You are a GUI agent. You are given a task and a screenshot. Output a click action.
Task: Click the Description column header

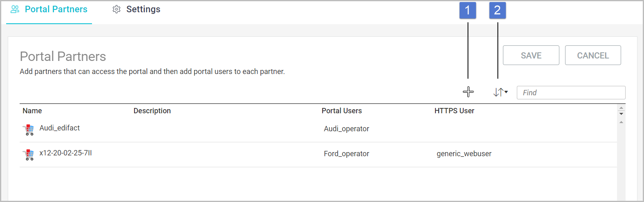tap(152, 111)
